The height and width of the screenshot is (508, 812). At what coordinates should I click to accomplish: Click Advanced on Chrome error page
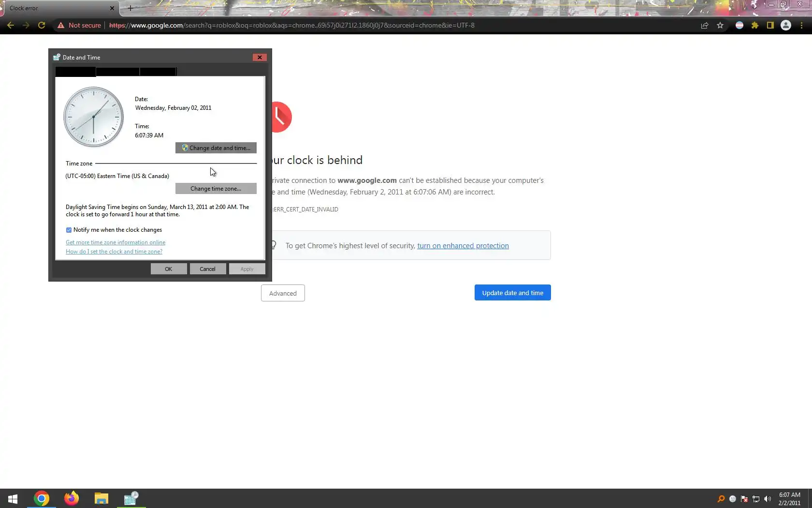click(x=283, y=293)
